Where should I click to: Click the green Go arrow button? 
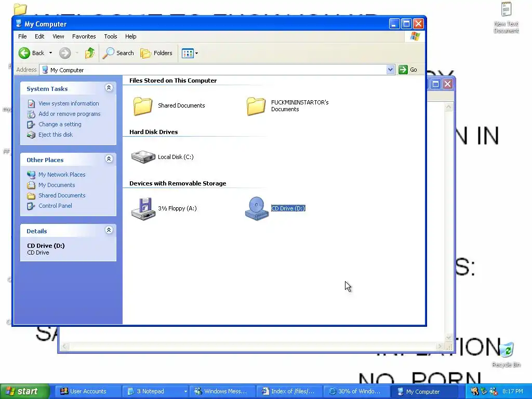tap(403, 70)
